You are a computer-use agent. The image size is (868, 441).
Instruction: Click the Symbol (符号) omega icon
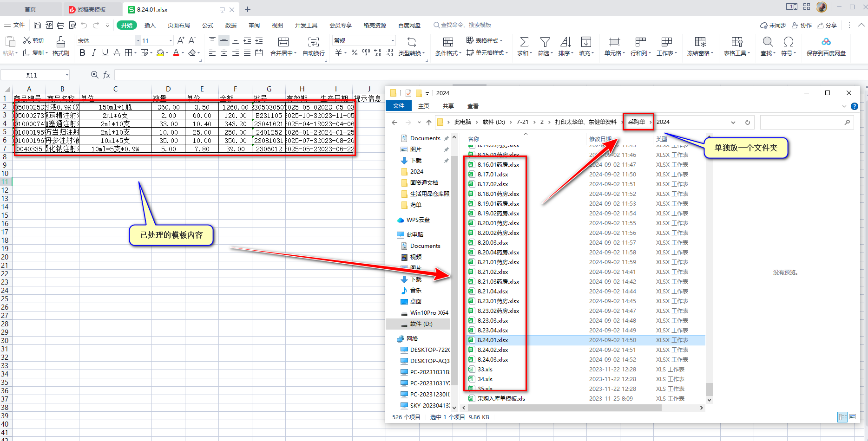(x=788, y=42)
